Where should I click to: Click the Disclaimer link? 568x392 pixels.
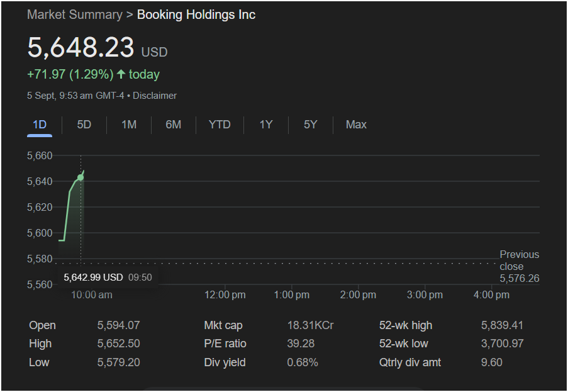click(x=155, y=96)
